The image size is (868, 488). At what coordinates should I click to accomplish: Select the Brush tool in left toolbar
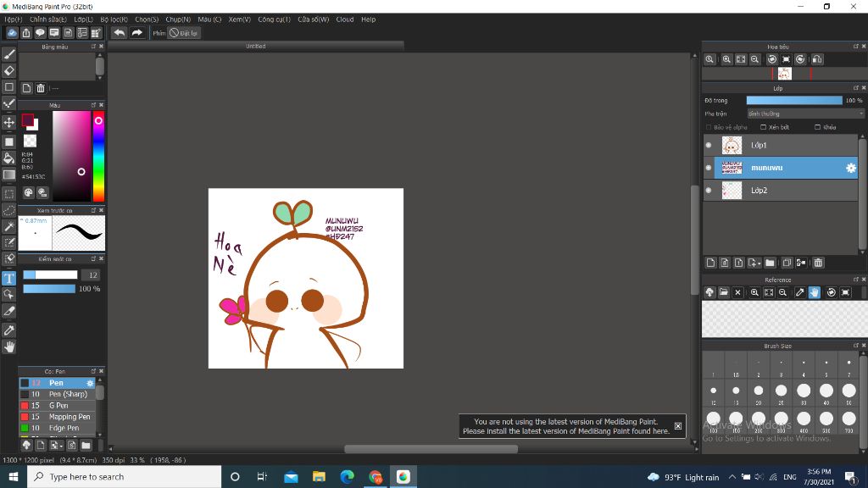click(9, 54)
